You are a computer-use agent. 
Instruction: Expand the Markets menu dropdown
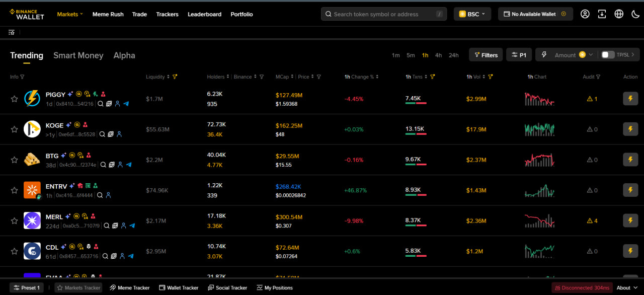click(70, 14)
